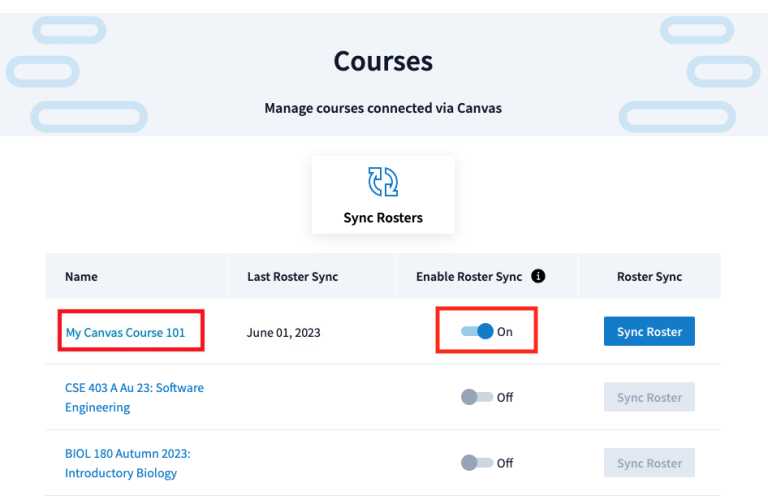This screenshot has width=768, height=500.
Task: Click the Name column header
Action: [81, 277]
